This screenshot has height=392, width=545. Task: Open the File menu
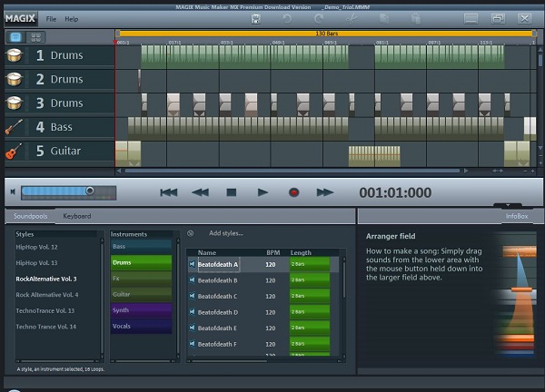tap(51, 18)
